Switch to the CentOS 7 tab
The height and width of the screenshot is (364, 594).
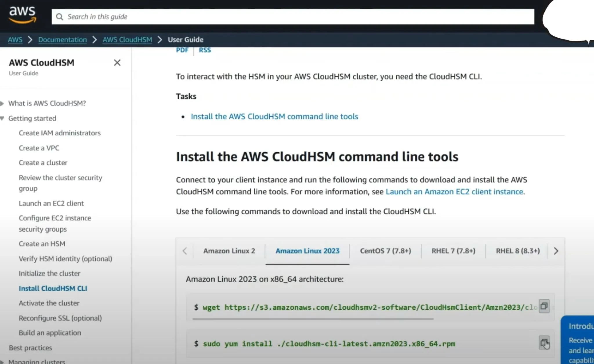[x=386, y=251]
